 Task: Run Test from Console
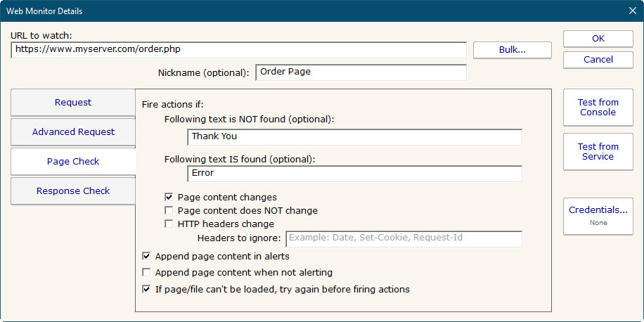tap(598, 108)
